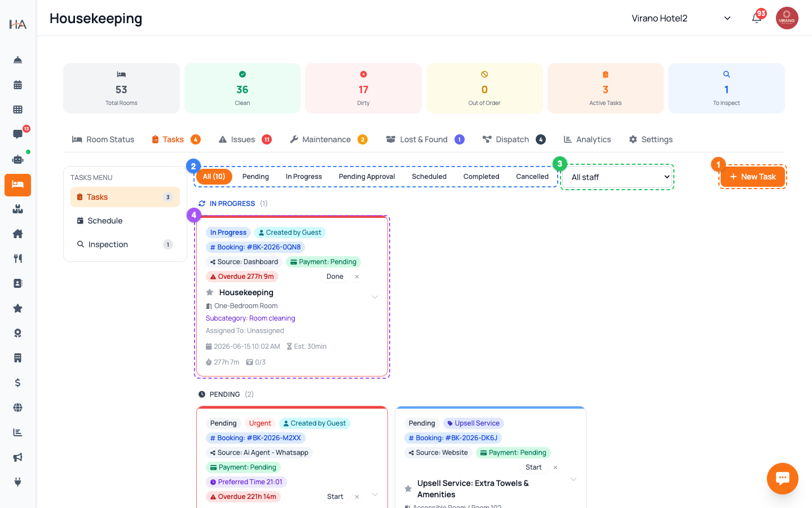Image resolution: width=812 pixels, height=508 pixels.
Task: Open the star reviews sidebar icon
Action: [17, 308]
